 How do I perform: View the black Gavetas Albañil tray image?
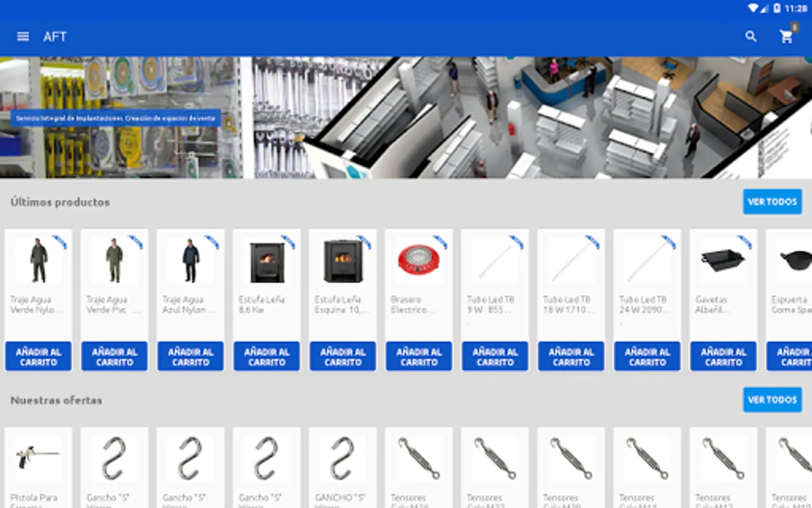click(723, 260)
